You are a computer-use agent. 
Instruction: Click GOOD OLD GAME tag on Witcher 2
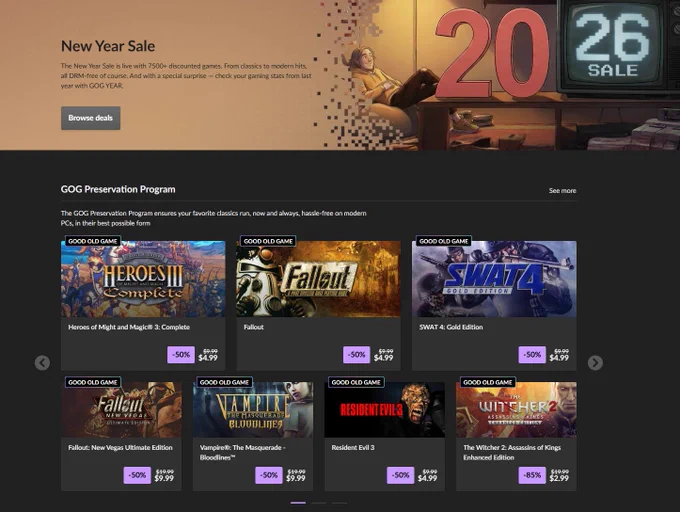click(488, 382)
